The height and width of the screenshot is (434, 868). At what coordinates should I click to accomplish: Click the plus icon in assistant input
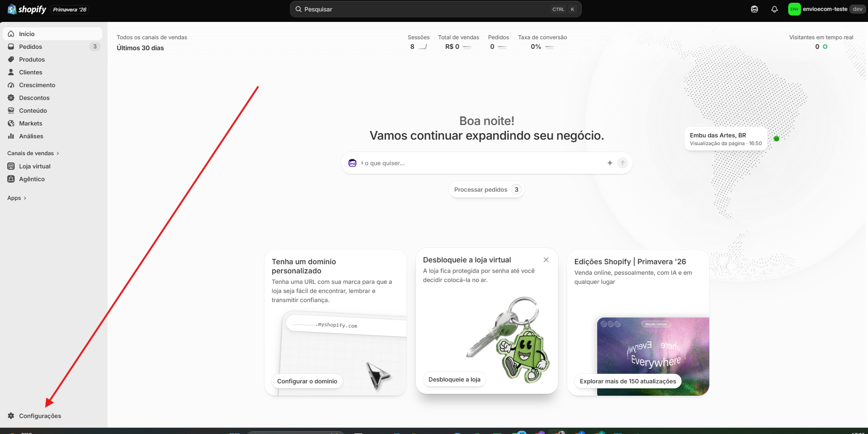click(x=610, y=163)
